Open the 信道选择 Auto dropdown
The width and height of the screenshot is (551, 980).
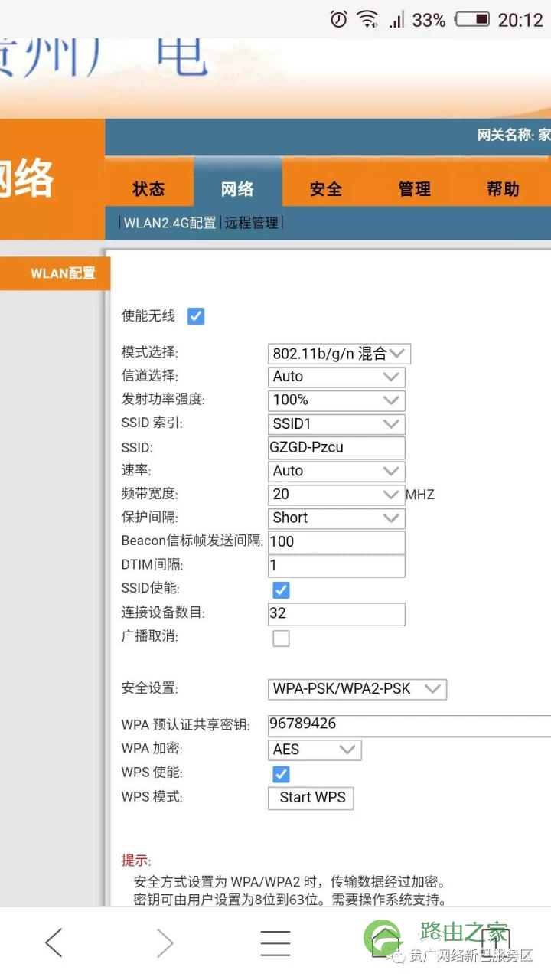click(x=336, y=377)
